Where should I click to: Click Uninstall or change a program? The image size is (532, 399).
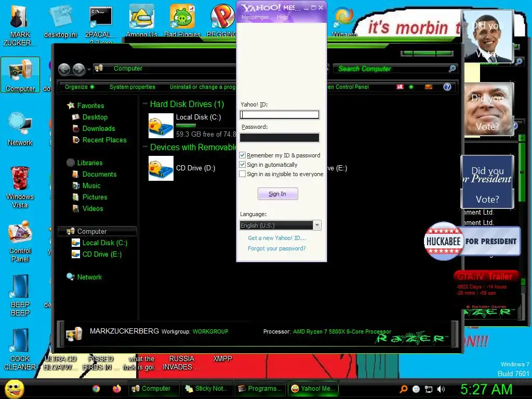[x=203, y=87]
